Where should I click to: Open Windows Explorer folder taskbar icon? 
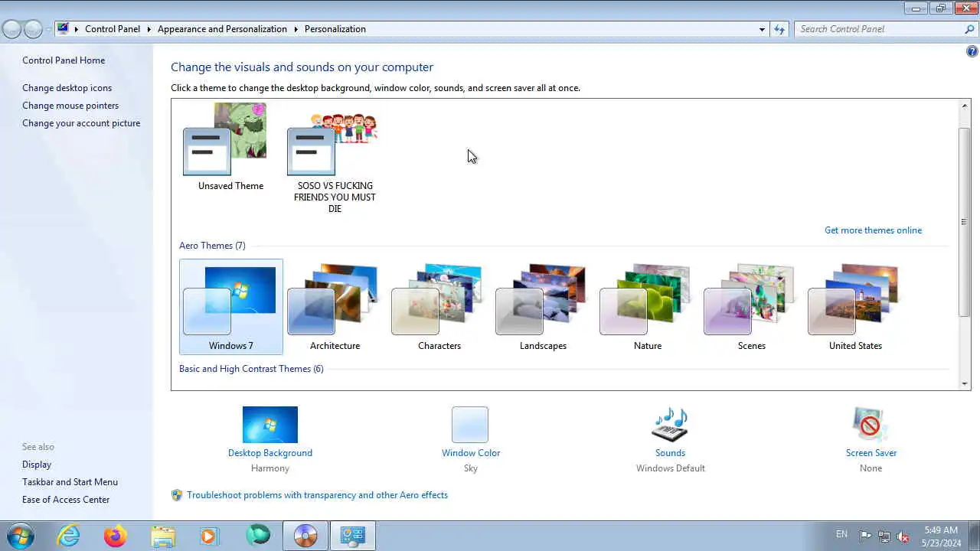(x=163, y=536)
